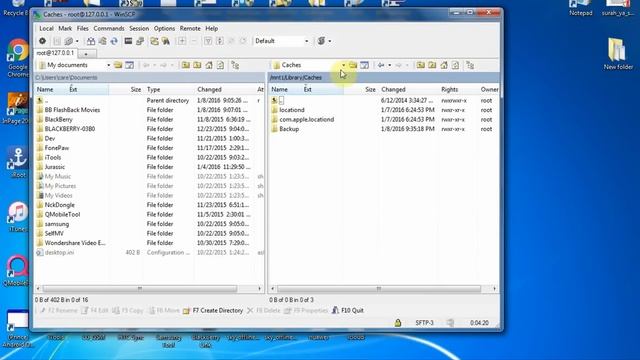Click the lock encryption icon in status bar
The image size is (640, 360).
(x=398, y=322)
